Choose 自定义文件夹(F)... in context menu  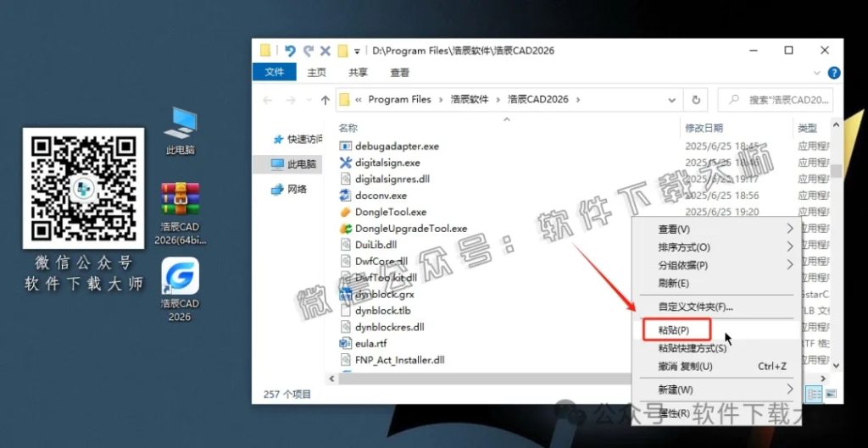716,307
